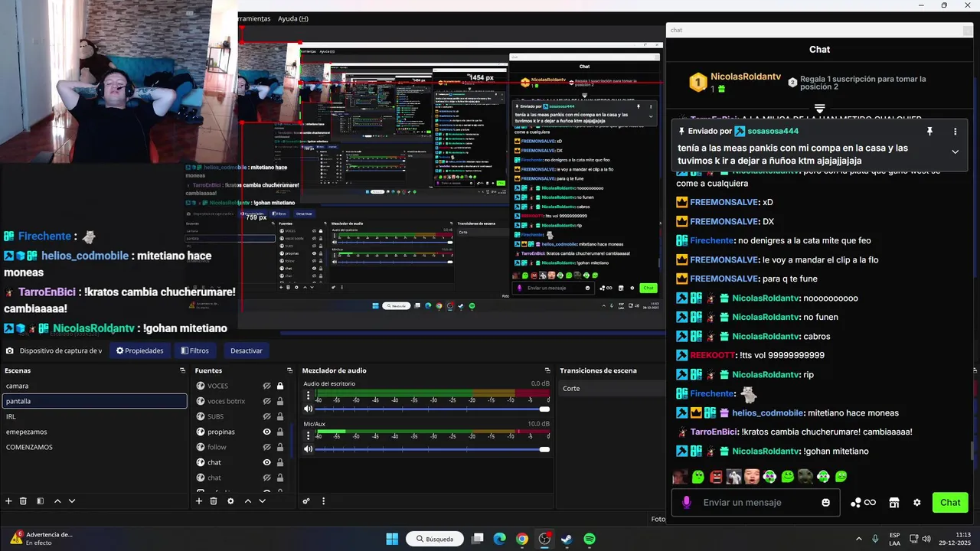980x551 pixels.
Task: Select IRL scene
Action: click(x=95, y=416)
